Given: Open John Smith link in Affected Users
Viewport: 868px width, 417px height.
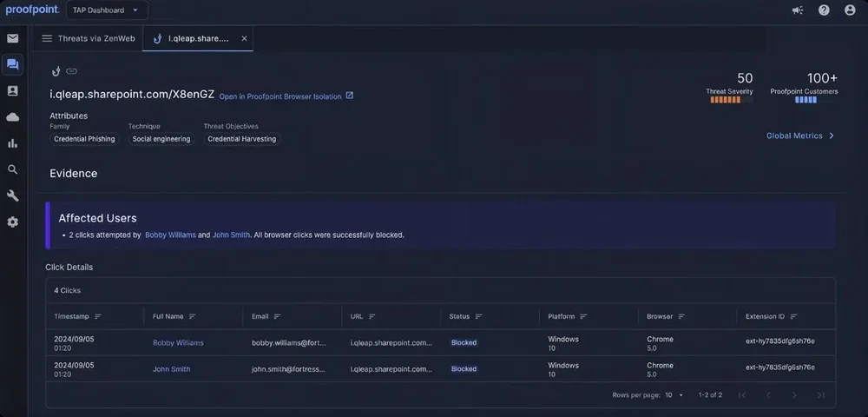Looking at the screenshot, I should point(231,235).
